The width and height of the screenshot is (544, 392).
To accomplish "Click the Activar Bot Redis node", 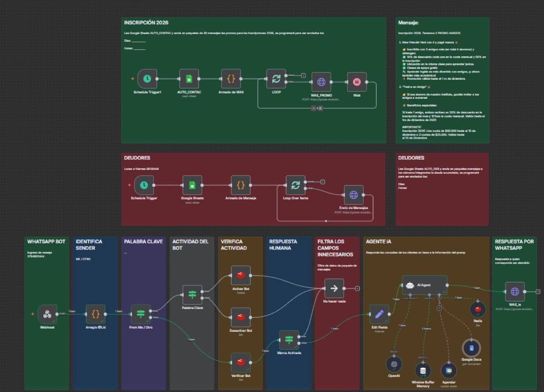I will [241, 275].
